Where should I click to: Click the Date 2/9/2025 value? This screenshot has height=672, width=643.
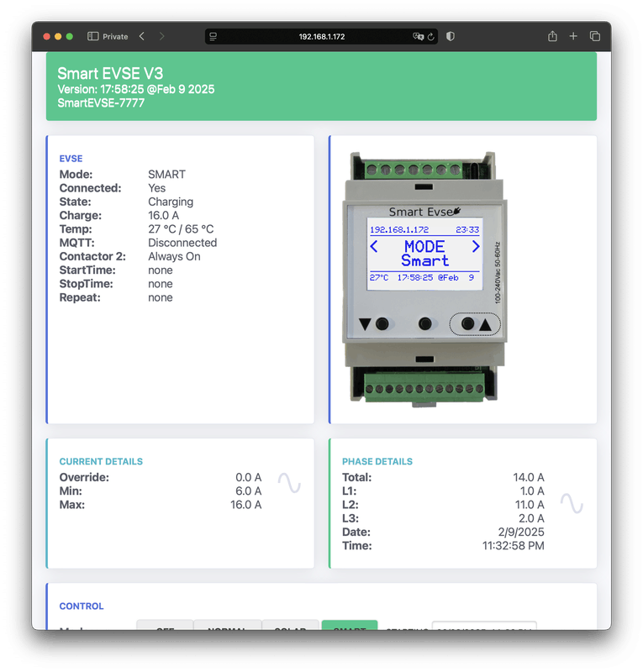[521, 533]
